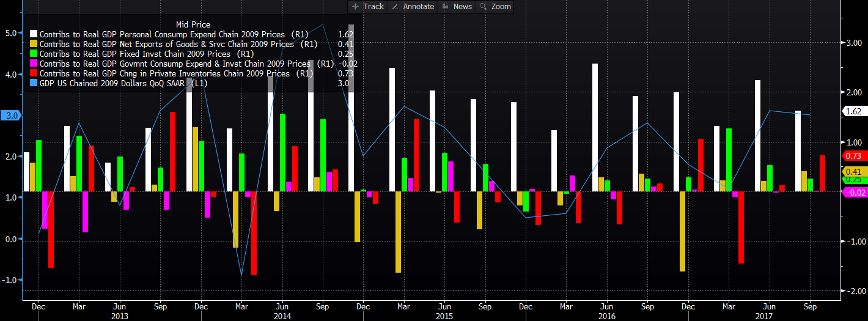Click the Mid Price legend header

[x=193, y=24]
